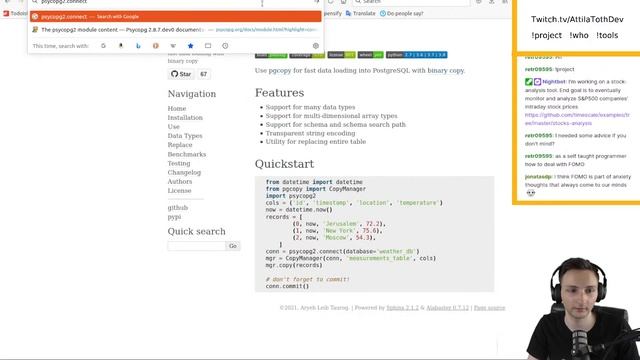Go to Home in Navigation

click(177, 109)
